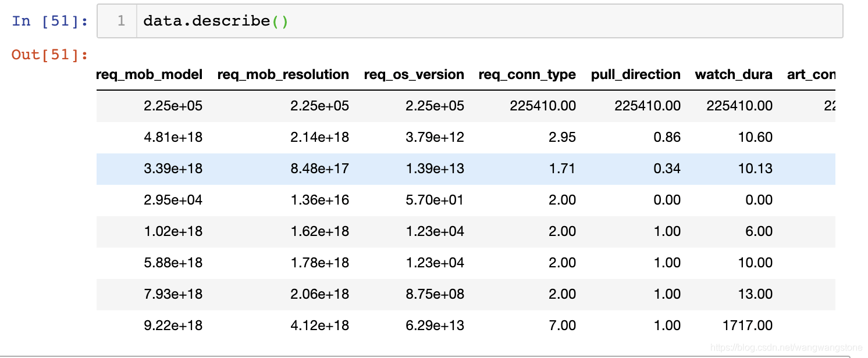This screenshot has height=358, width=868.
Task: Click the req_os_version column header
Action: point(414,74)
